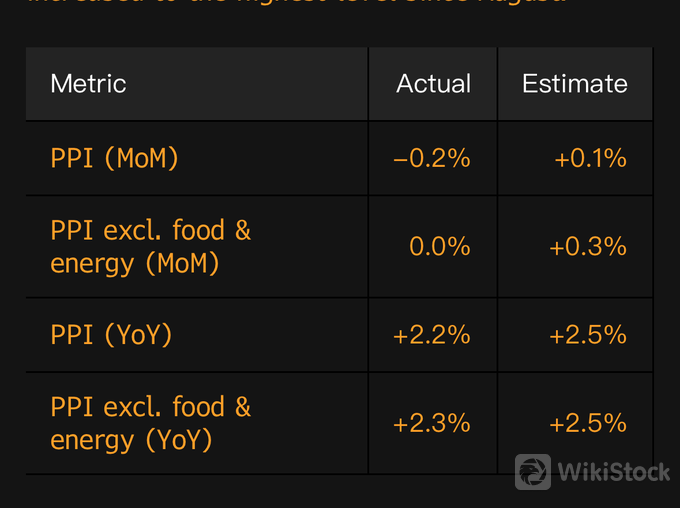The width and height of the screenshot is (680, 508).
Task: Click the 'PPI excl. food &' line above 'energy (MoM)'
Action: tap(150, 231)
